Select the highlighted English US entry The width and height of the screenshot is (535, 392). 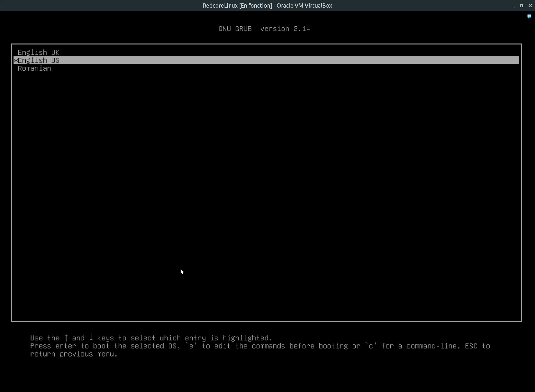[x=39, y=60]
